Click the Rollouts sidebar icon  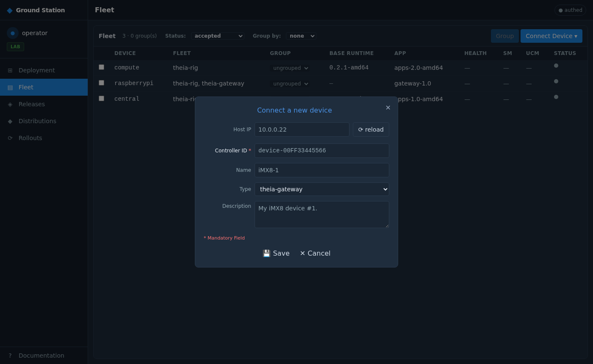point(10,138)
